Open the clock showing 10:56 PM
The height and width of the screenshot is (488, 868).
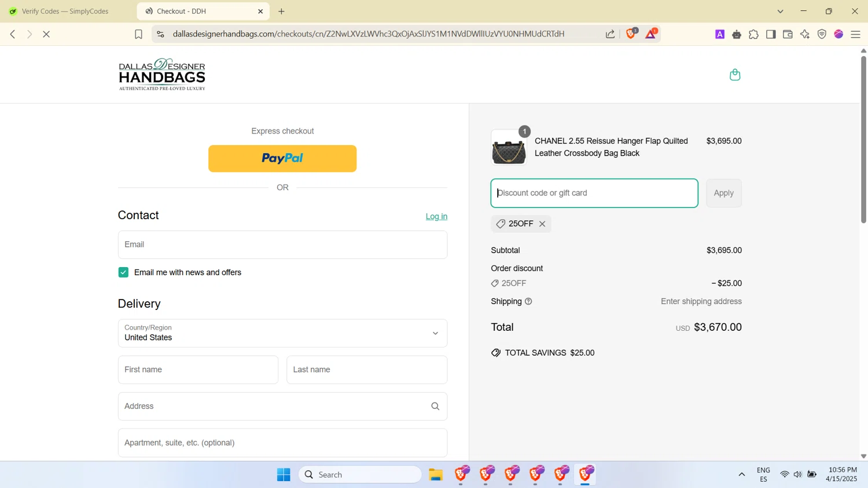click(843, 474)
